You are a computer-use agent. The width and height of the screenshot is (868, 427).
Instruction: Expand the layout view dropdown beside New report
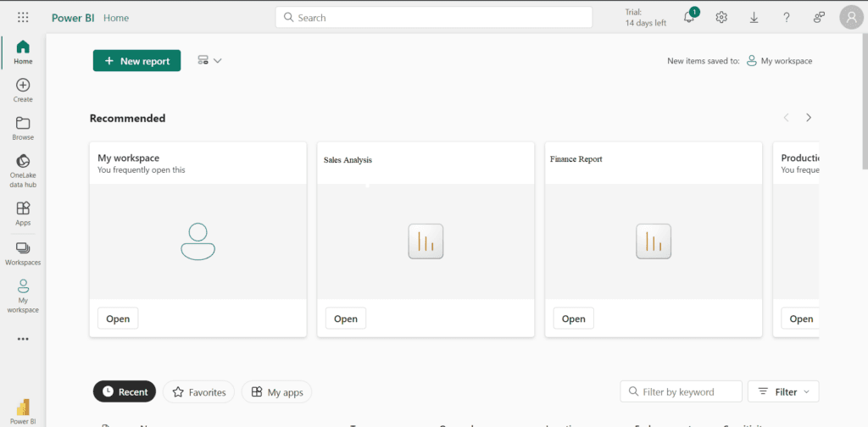click(x=209, y=61)
